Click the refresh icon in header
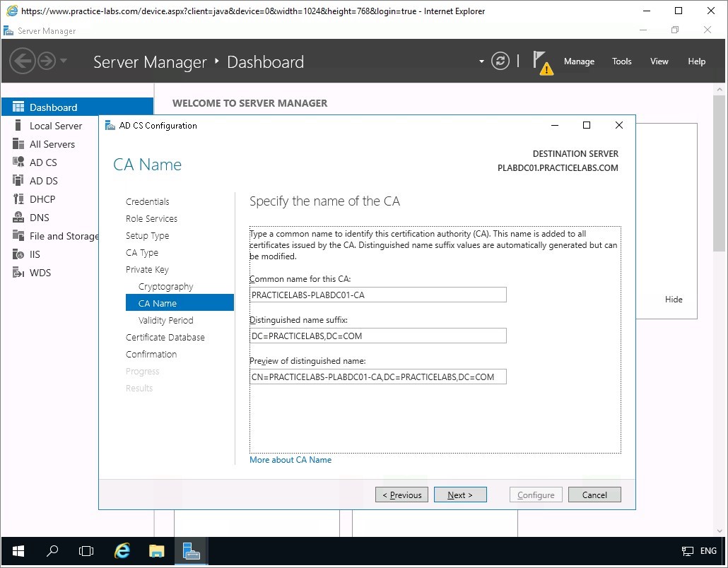The image size is (728, 568). (500, 61)
